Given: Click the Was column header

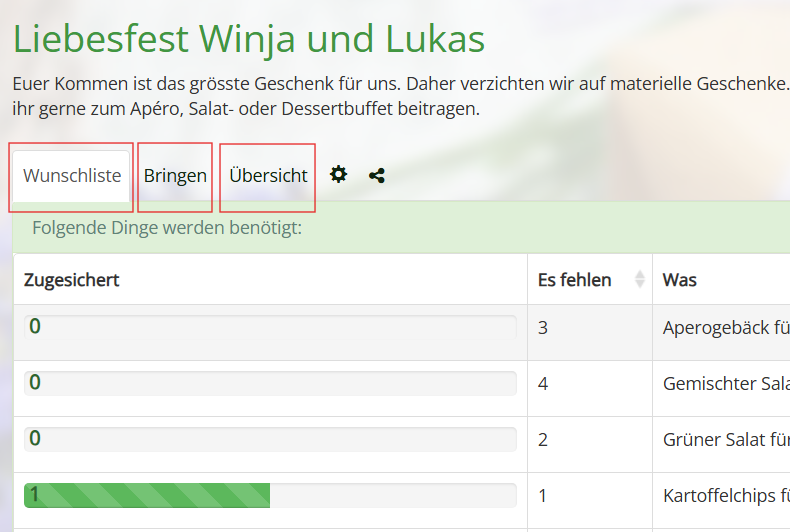Looking at the screenshot, I should (x=680, y=280).
